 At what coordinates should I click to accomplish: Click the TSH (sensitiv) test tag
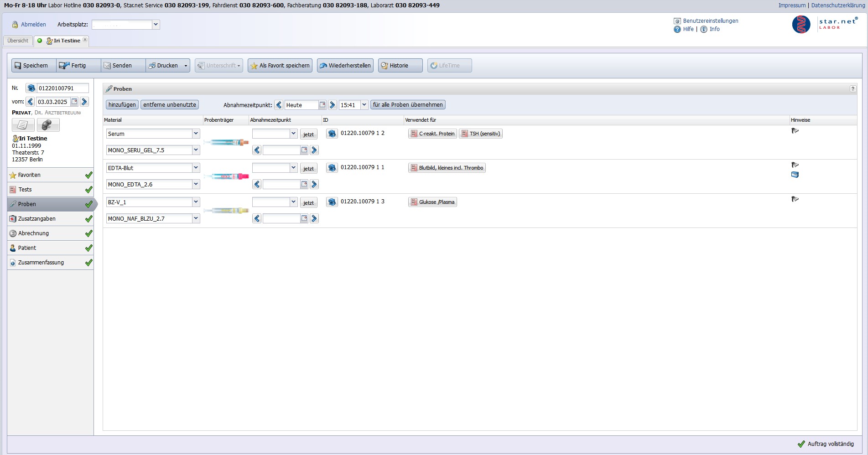point(481,134)
